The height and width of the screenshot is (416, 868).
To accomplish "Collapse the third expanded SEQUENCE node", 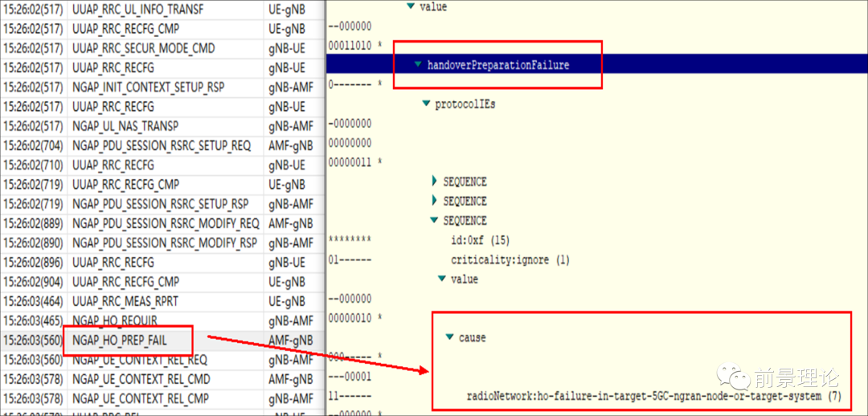I will point(435,220).
